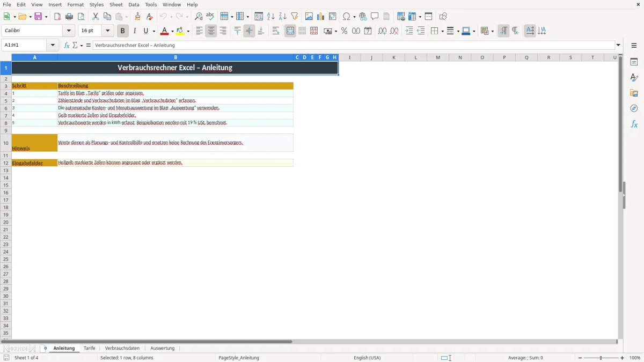
Task: Click the Insert image icon
Action: click(x=309, y=17)
